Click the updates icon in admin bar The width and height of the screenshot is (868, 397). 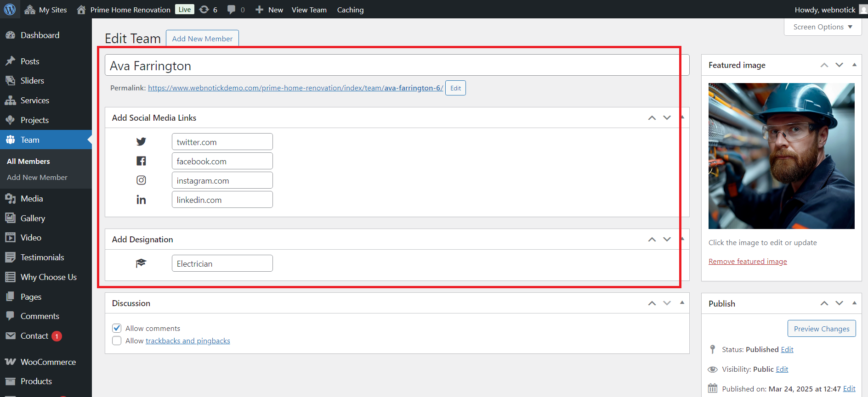click(x=204, y=10)
